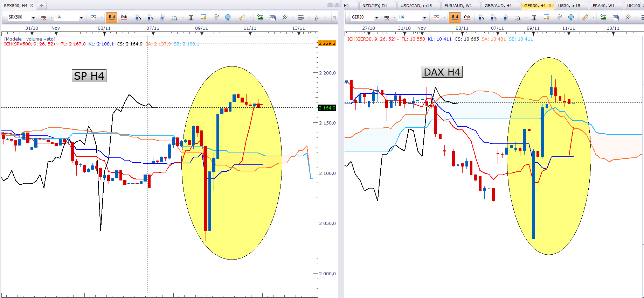Select the trend lines tool on GER30 toolbar

tap(628, 17)
